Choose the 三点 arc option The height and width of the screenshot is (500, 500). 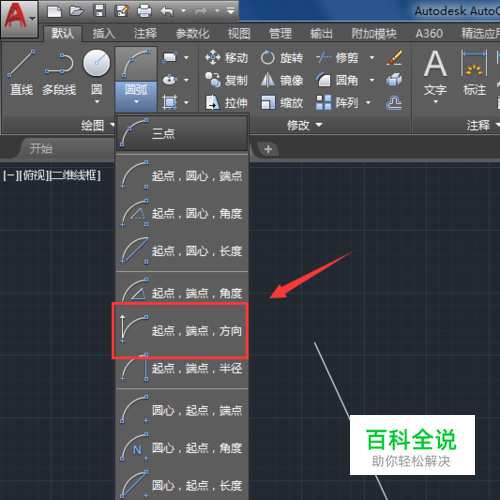click(x=182, y=133)
